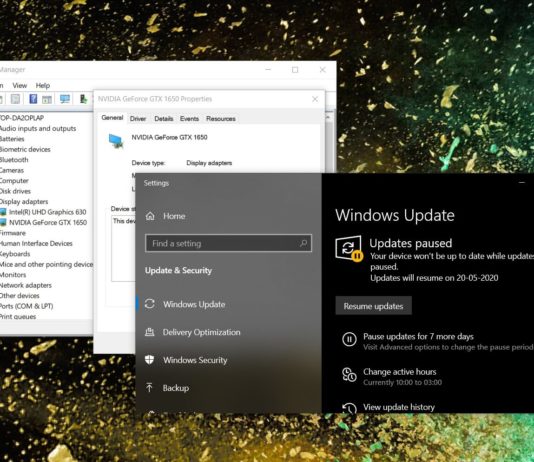The width and height of the screenshot is (534, 462).
Task: Switch to the Details tab
Action: 163,118
